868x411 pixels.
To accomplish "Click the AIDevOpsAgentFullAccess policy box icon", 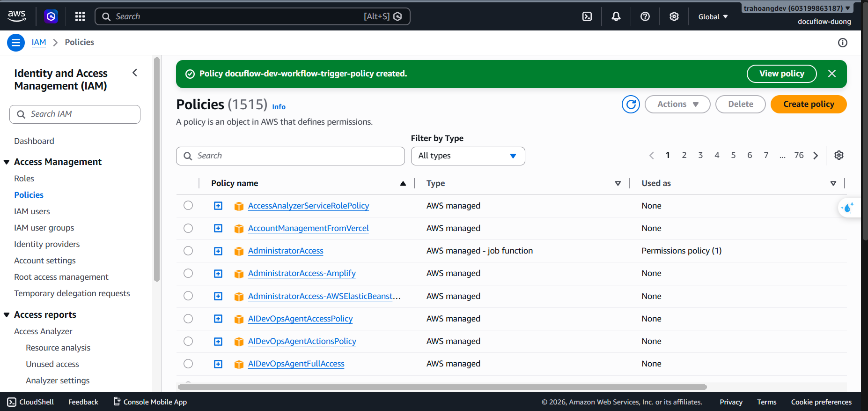I will 239,364.
